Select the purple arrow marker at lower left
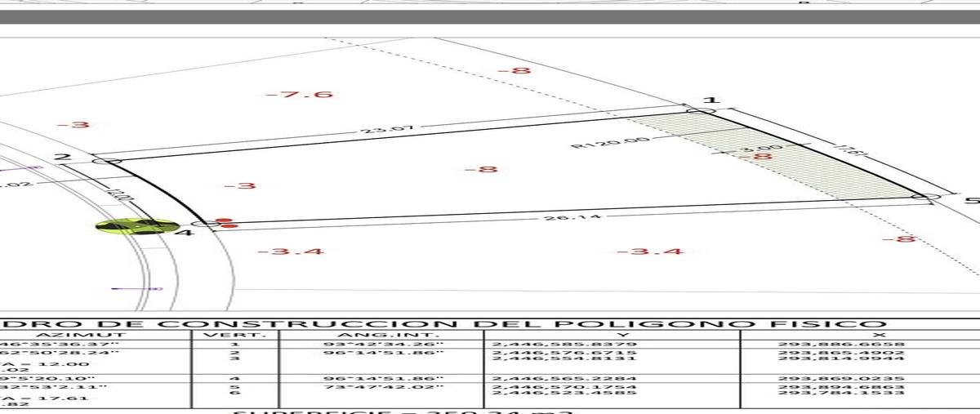Image resolution: width=980 pixels, height=414 pixels. (137, 288)
